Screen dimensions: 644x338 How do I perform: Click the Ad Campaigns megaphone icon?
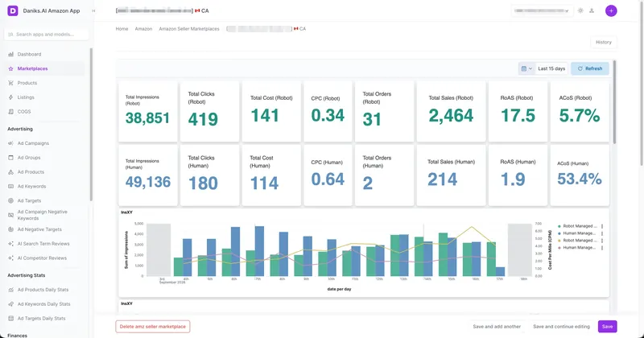point(10,143)
